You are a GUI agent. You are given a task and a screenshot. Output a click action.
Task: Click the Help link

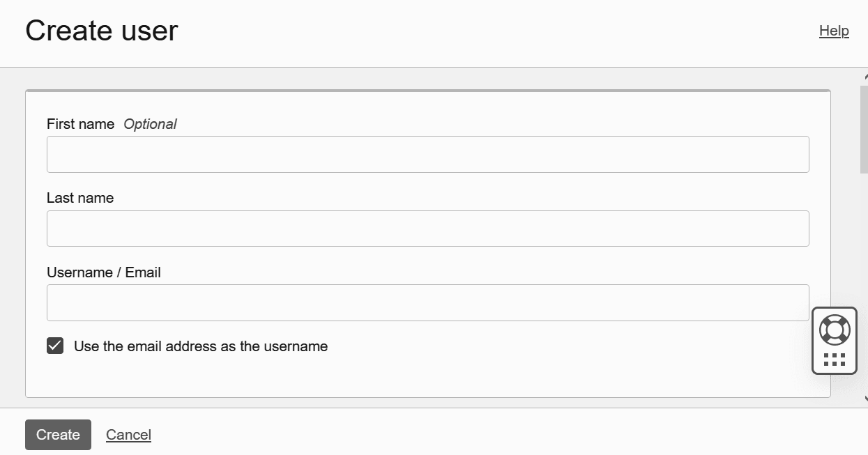(834, 31)
